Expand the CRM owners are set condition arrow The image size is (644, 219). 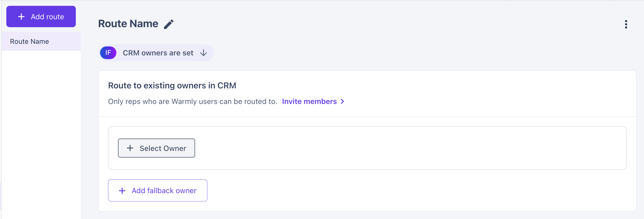pos(204,53)
